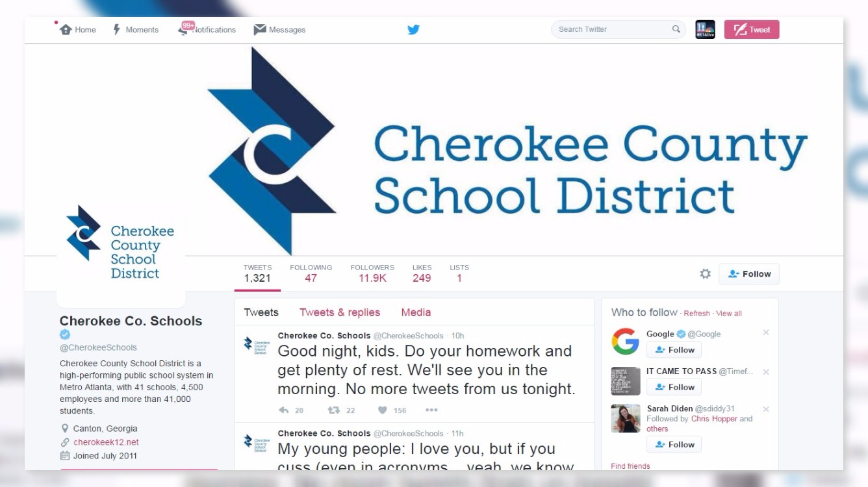Image resolution: width=868 pixels, height=487 pixels.
Task: Open the profile avatar menu
Action: click(x=705, y=29)
